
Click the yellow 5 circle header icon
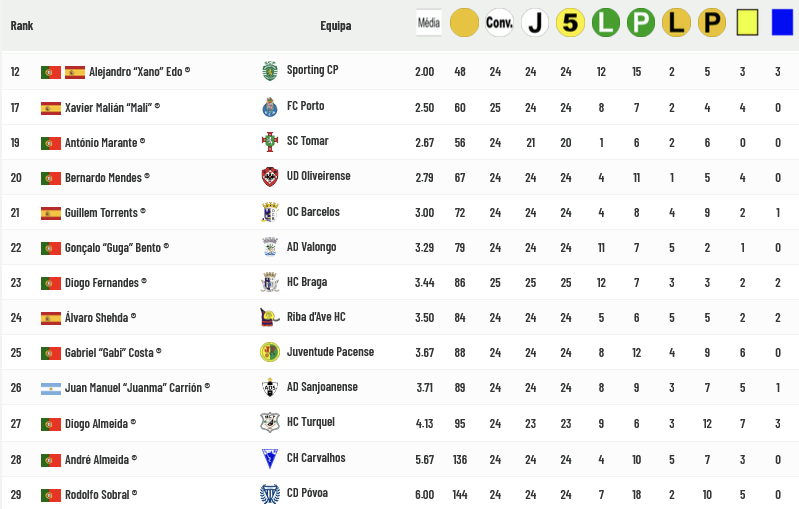click(x=570, y=22)
